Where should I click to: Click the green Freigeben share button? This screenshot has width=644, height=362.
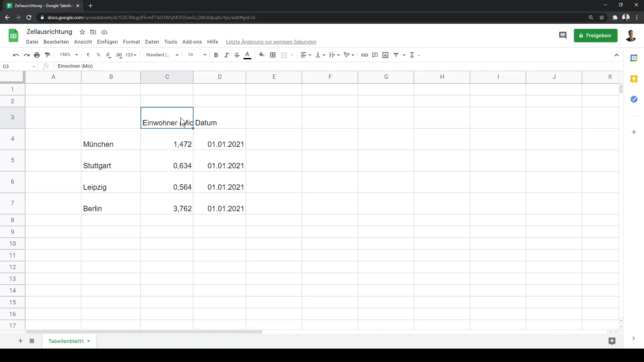[x=596, y=36]
